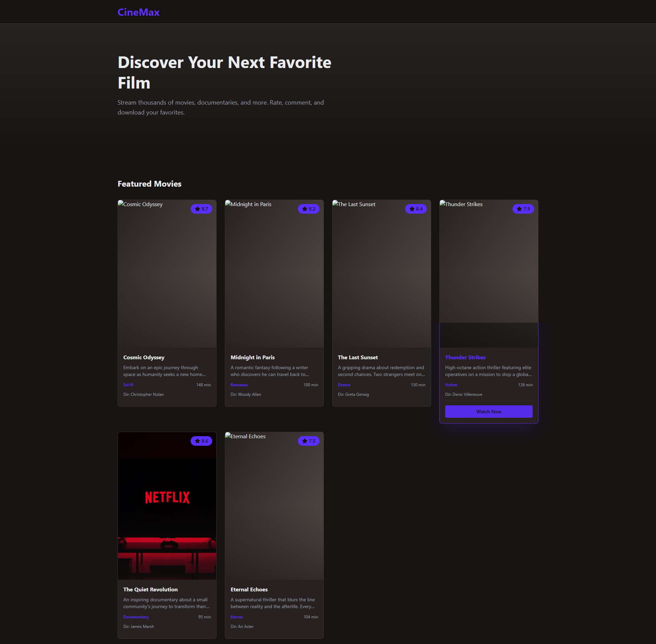
Task: Select the Romance genre tag
Action: tap(239, 385)
